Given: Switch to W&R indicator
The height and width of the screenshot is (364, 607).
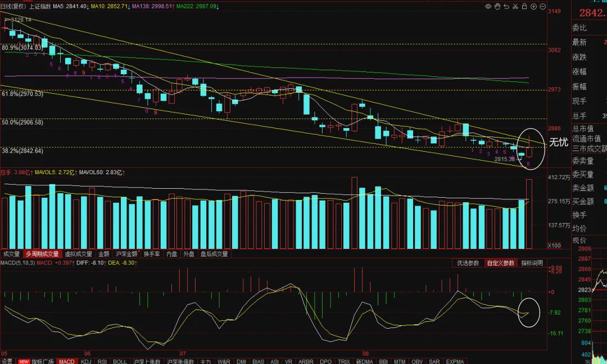Looking at the screenshot, I should [x=224, y=361].
